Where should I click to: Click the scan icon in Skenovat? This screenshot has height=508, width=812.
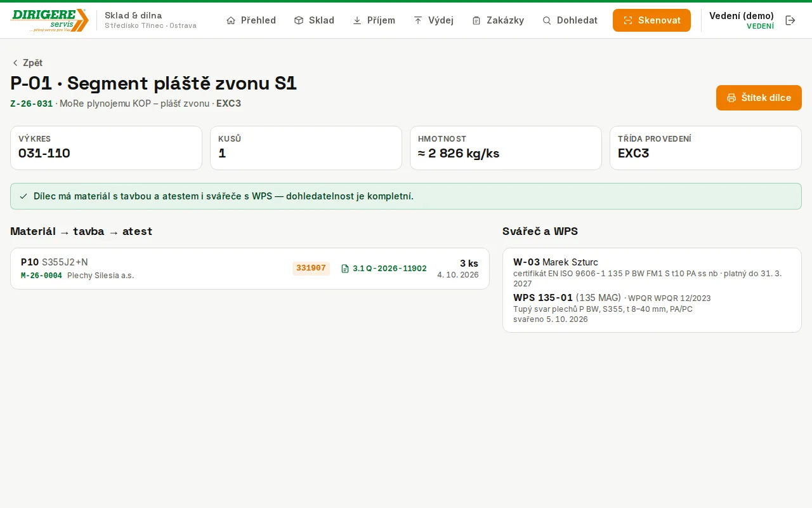(628, 20)
